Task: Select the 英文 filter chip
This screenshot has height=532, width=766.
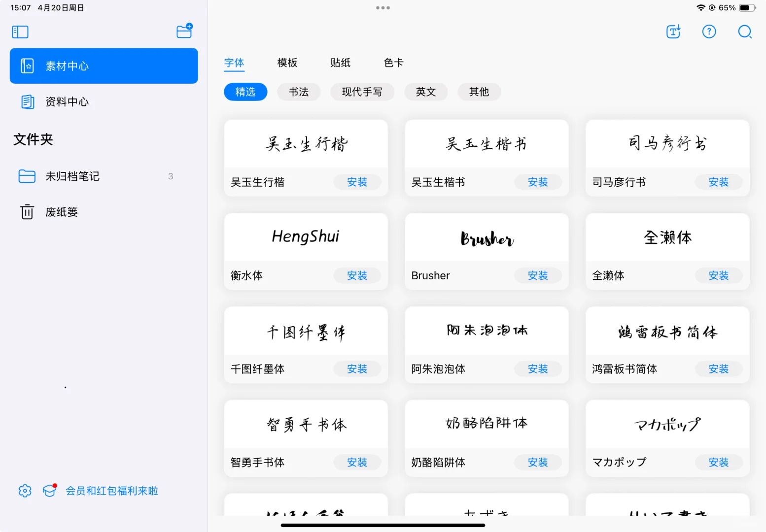Action: pos(426,92)
